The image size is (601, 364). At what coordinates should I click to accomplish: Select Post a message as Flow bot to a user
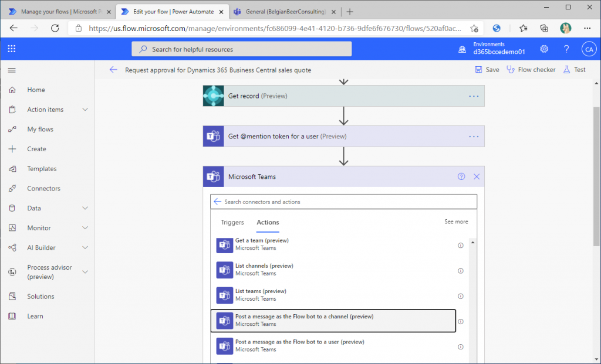tap(333, 346)
